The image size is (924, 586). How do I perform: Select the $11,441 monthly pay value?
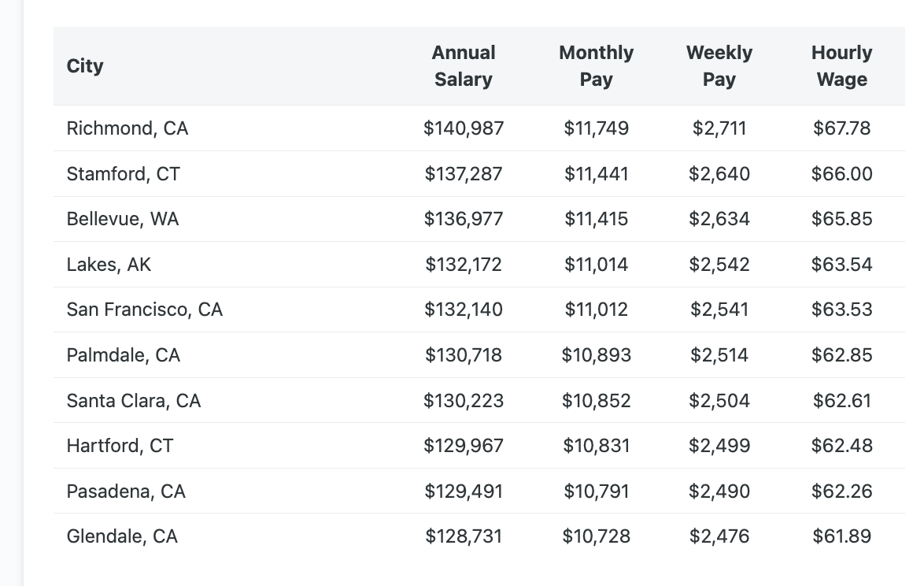click(596, 174)
